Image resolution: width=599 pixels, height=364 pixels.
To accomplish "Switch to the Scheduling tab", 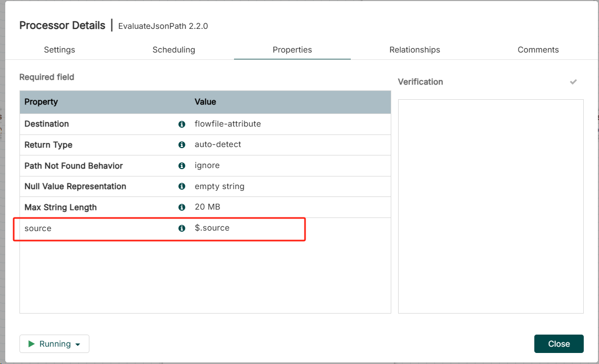I will pos(174,50).
